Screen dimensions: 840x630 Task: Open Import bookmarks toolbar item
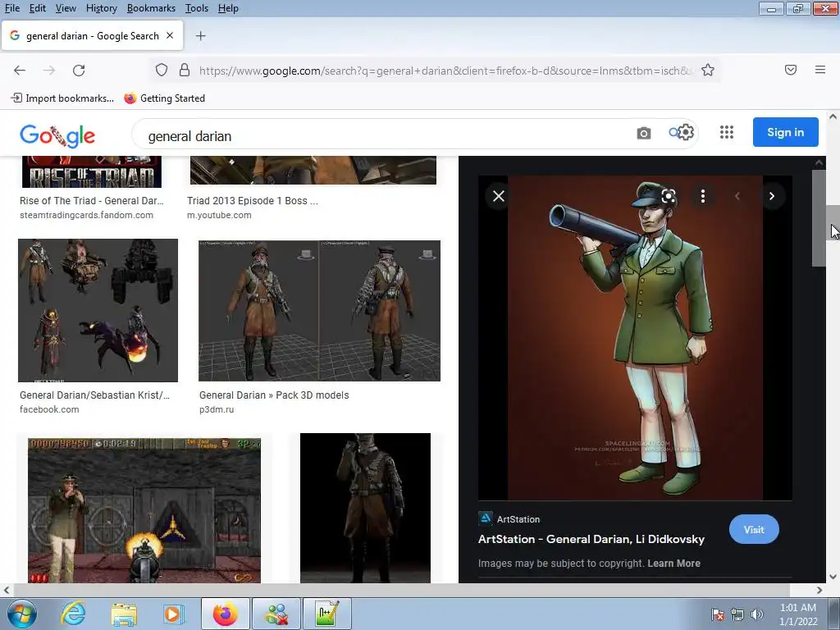pyautogui.click(x=62, y=98)
